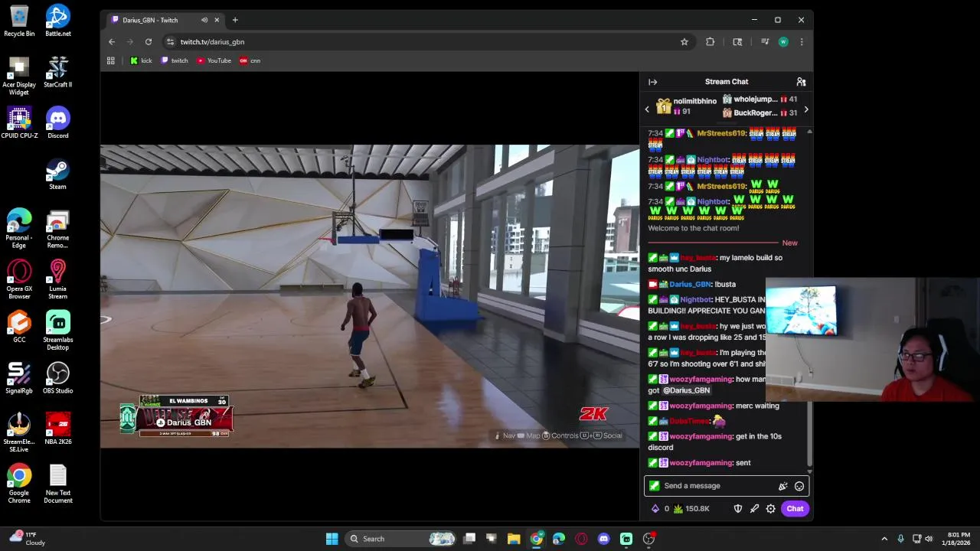980x551 pixels.
Task: Open Darius_GBN username in chat
Action: (x=689, y=285)
